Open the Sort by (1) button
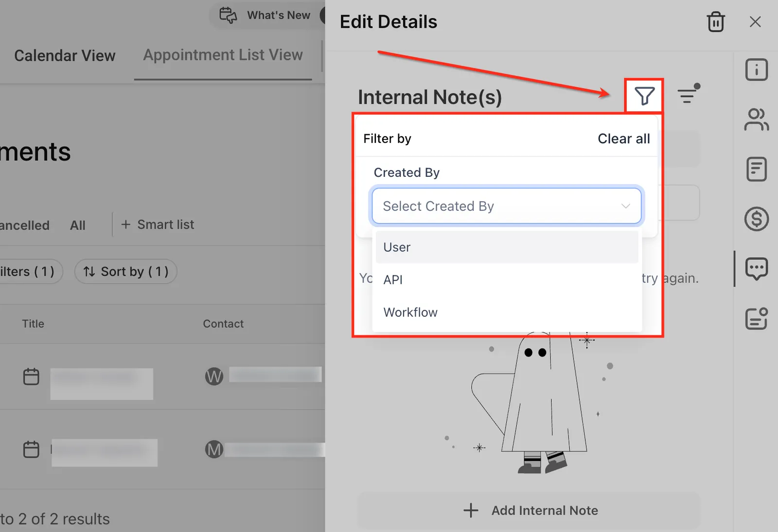778x532 pixels. 125,272
